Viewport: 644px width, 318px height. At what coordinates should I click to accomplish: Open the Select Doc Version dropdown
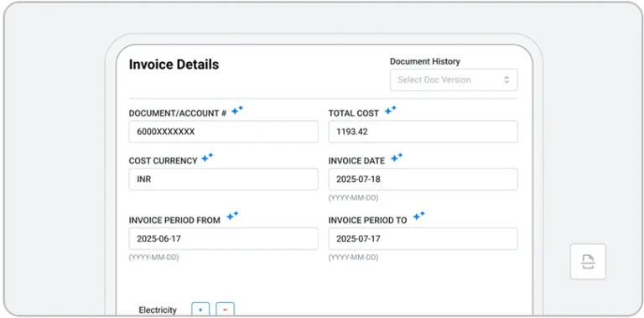(x=454, y=80)
